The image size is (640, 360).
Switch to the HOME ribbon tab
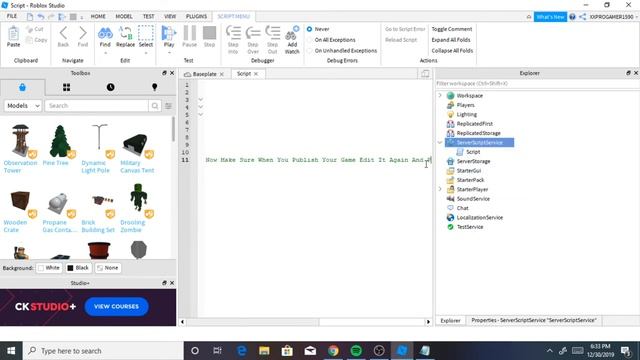coord(98,16)
